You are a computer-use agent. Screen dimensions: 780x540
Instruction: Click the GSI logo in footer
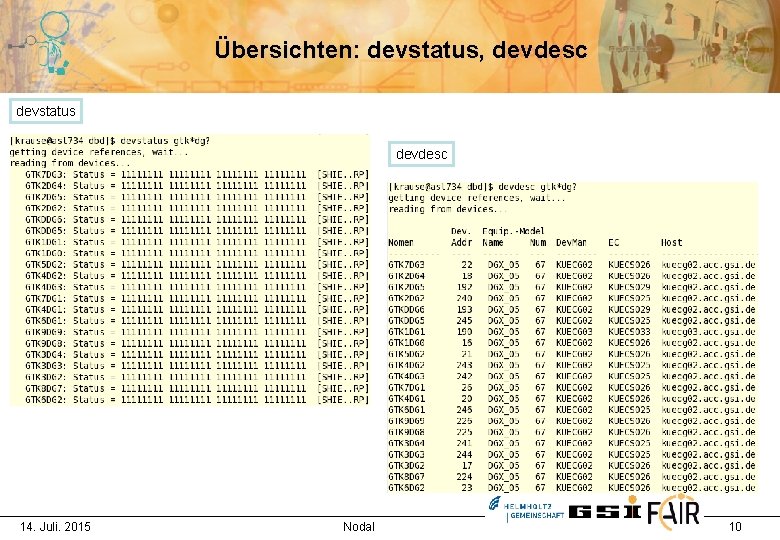pos(604,509)
